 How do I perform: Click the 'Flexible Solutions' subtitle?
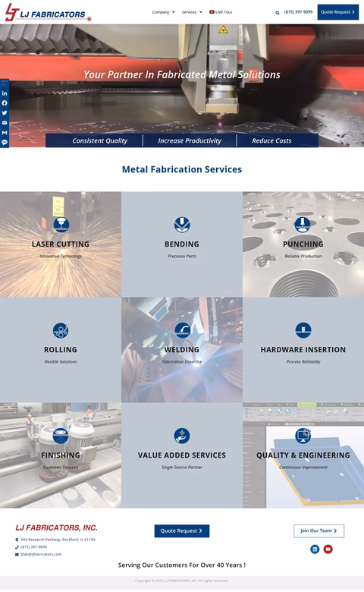click(x=61, y=362)
